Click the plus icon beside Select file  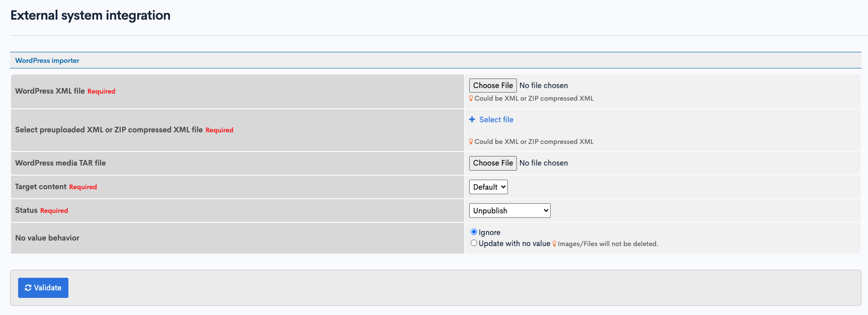pos(472,120)
